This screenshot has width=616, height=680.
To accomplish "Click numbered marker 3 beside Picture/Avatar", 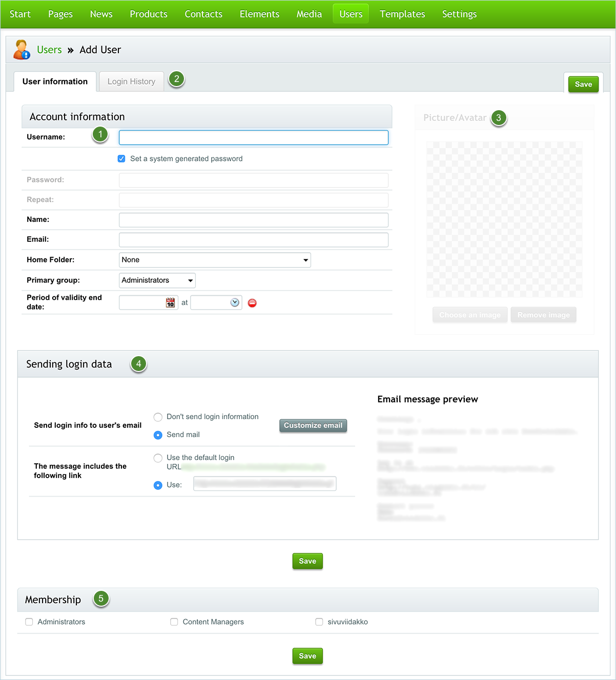I will (499, 118).
